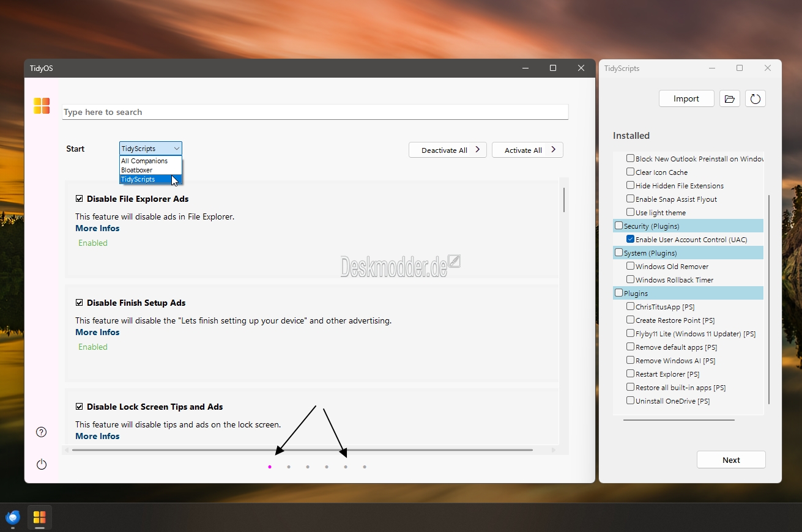Click chevron arrow on Activate All button

[x=553, y=149]
